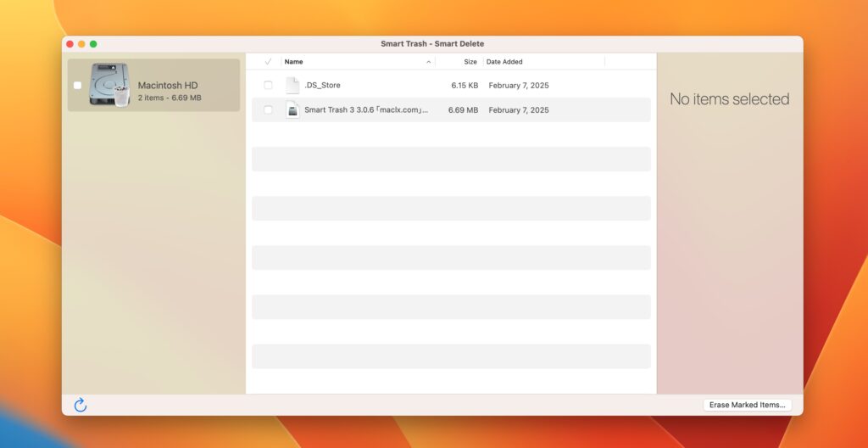This screenshot has height=448, width=868.
Task: Check the .DS_Store row checkbox
Action: 268,86
